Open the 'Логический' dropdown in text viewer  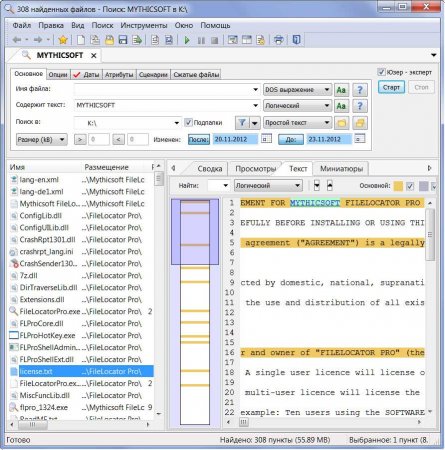pos(268,185)
